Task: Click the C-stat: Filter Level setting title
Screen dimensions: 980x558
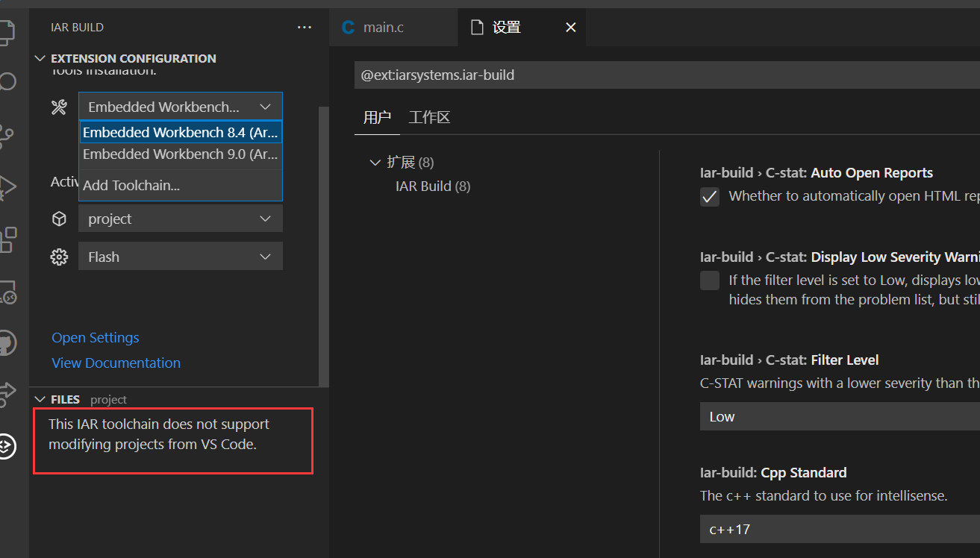Action: pyautogui.click(x=789, y=360)
